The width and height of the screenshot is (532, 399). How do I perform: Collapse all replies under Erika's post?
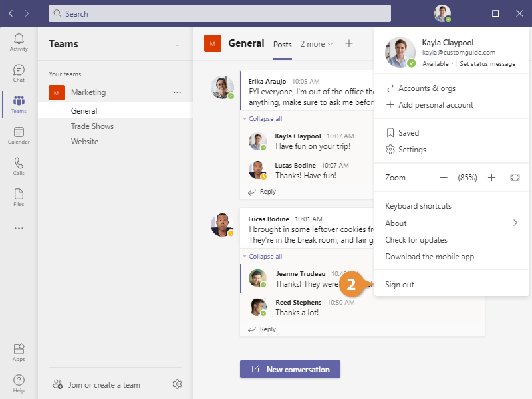[x=265, y=119]
